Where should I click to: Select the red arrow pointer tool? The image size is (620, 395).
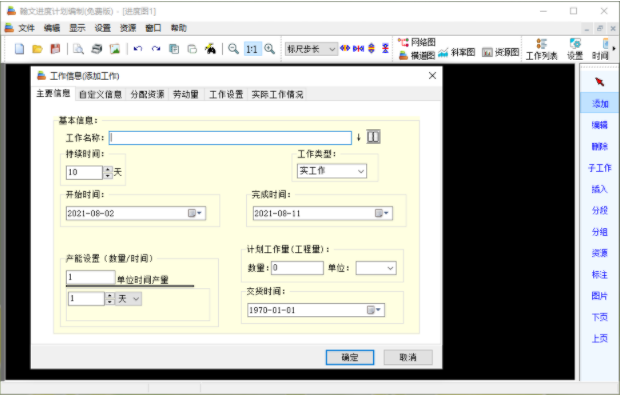tap(599, 81)
